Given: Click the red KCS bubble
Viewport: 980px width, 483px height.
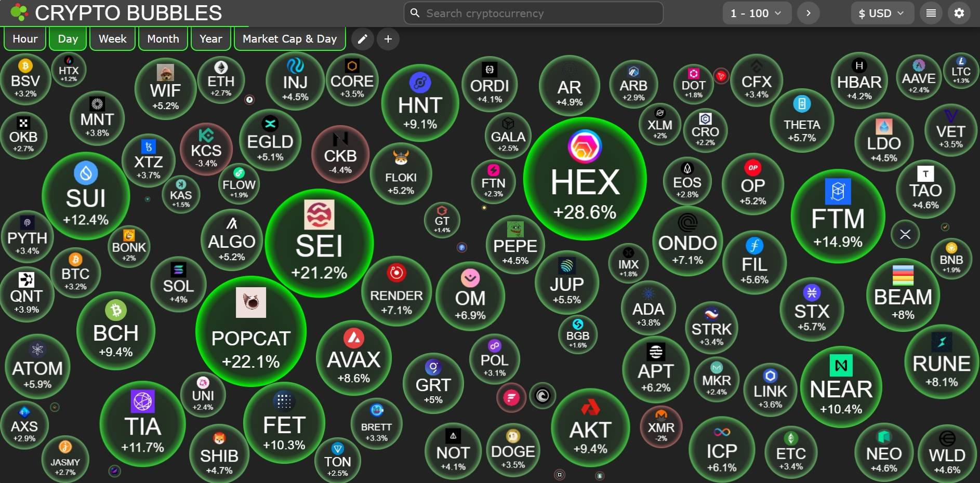Looking at the screenshot, I should pos(206,149).
